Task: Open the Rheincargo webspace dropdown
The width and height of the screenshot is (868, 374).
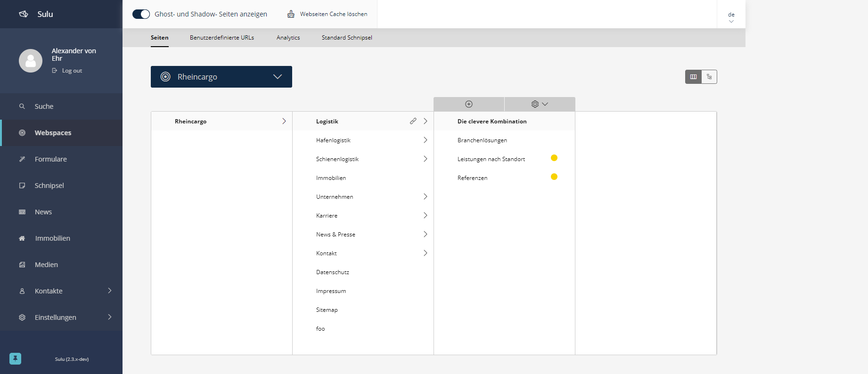Action: click(x=221, y=77)
